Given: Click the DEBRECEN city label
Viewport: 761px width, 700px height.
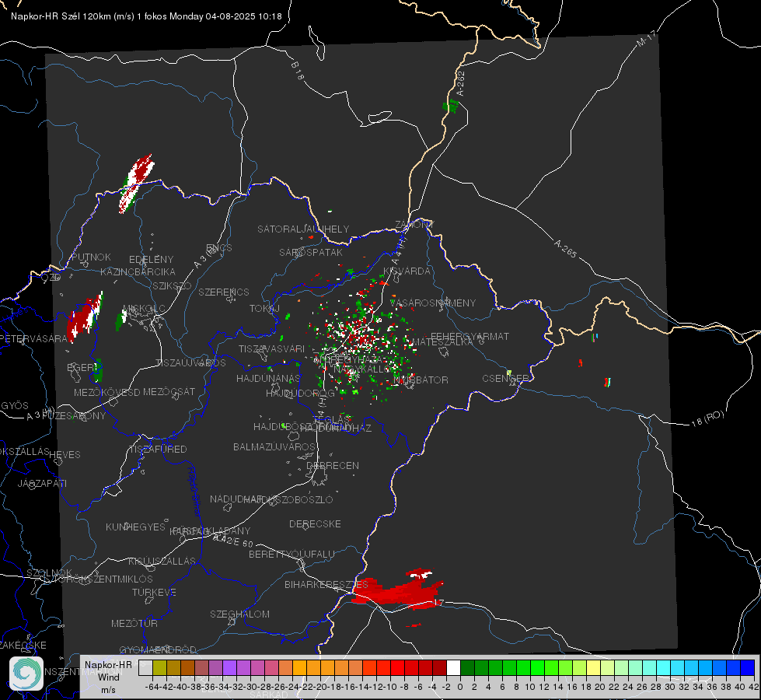Looking at the screenshot, I should pyautogui.click(x=333, y=465).
